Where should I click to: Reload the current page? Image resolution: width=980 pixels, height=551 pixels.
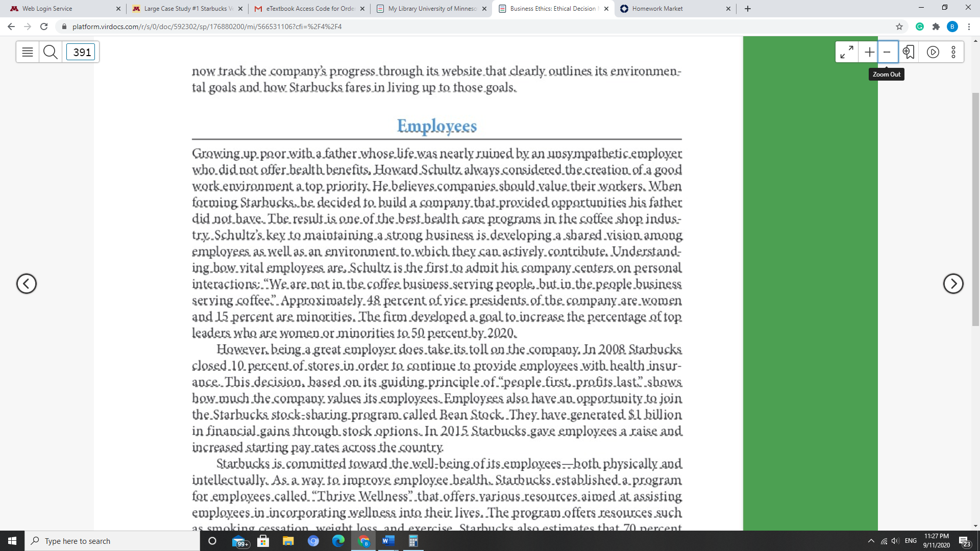click(44, 27)
